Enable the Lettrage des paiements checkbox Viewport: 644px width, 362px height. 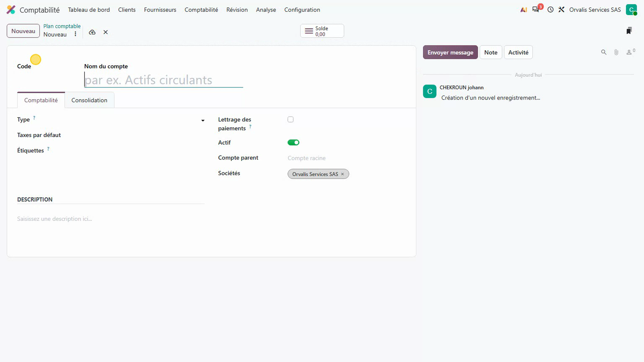(x=290, y=119)
